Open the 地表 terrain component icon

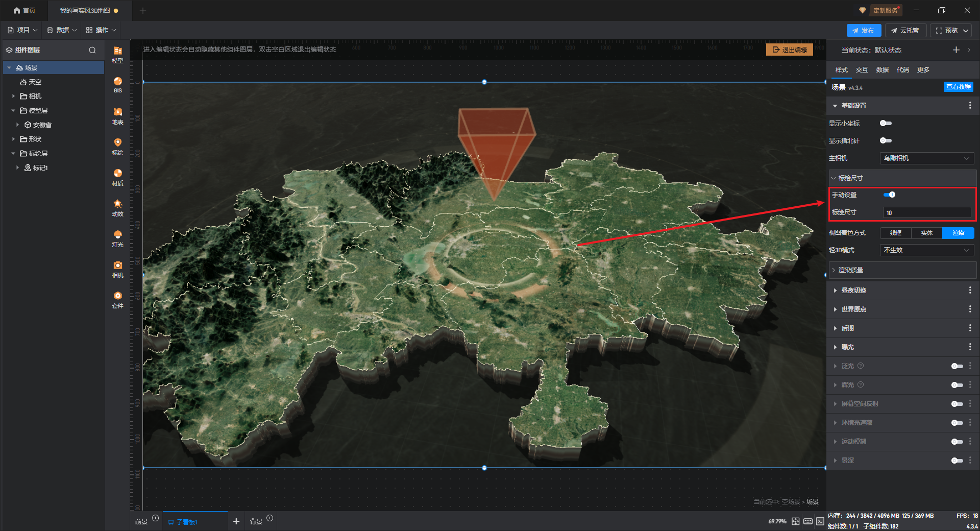[x=117, y=115]
